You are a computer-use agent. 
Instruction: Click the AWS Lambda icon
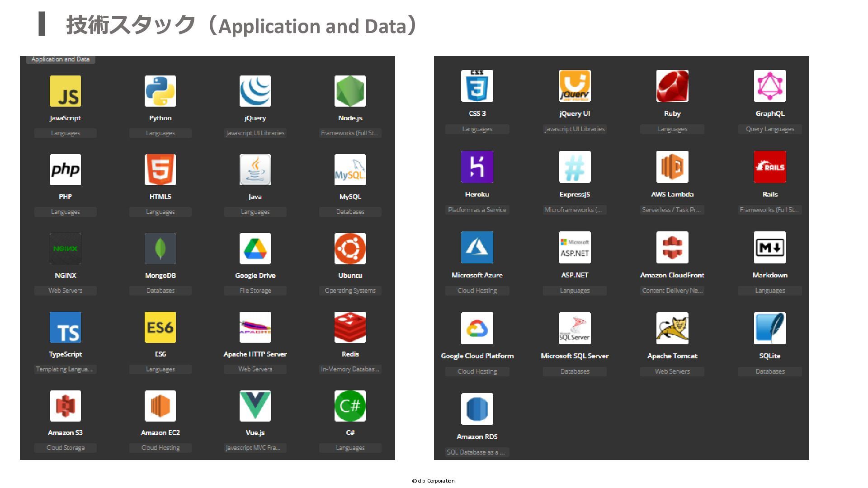point(672,167)
